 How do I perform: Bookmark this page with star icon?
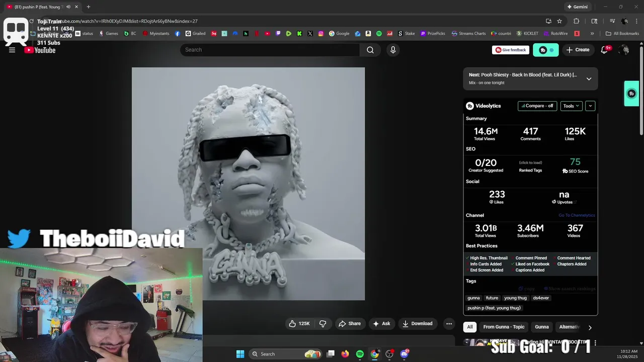559,21
